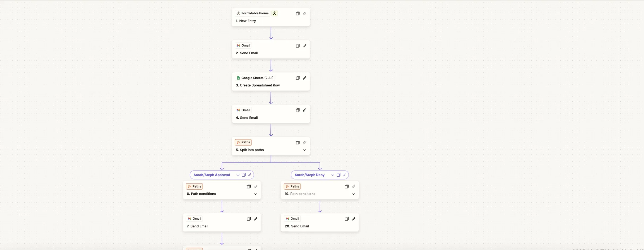Select the Gmail badge on step 20
The height and width of the screenshot is (250, 644).
click(292, 219)
